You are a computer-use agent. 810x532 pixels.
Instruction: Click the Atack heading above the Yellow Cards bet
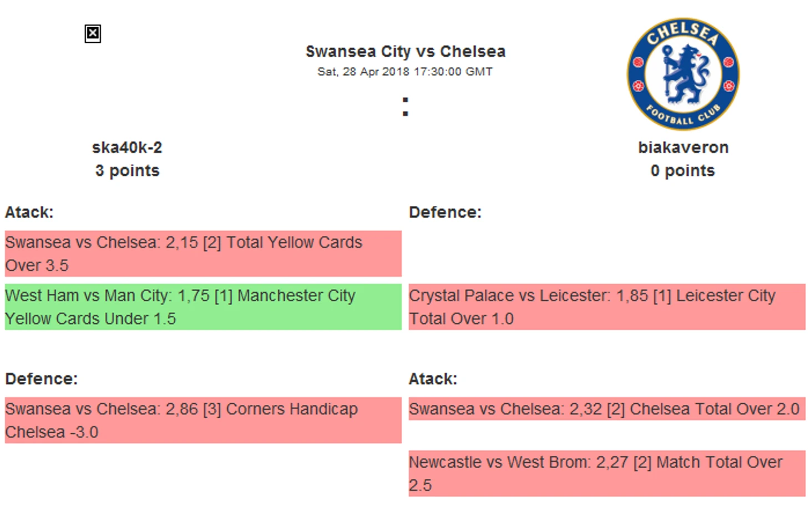click(x=29, y=212)
